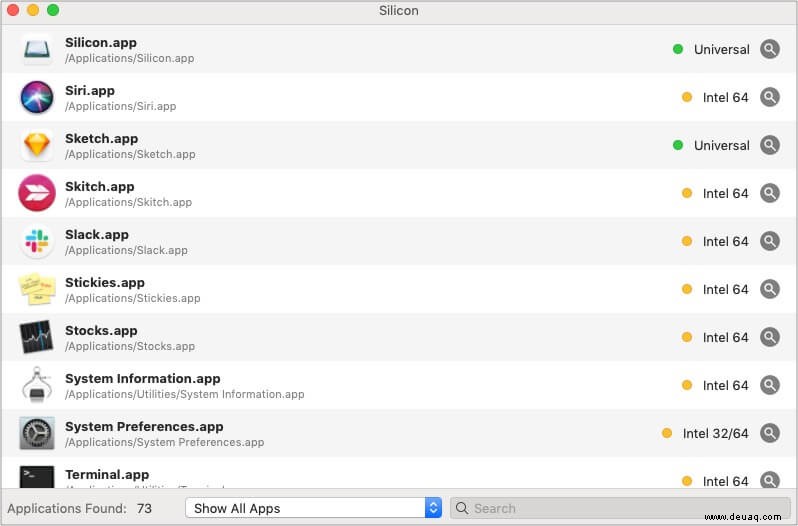
Task: Click the Universal label for Sketch.app
Action: point(722,145)
